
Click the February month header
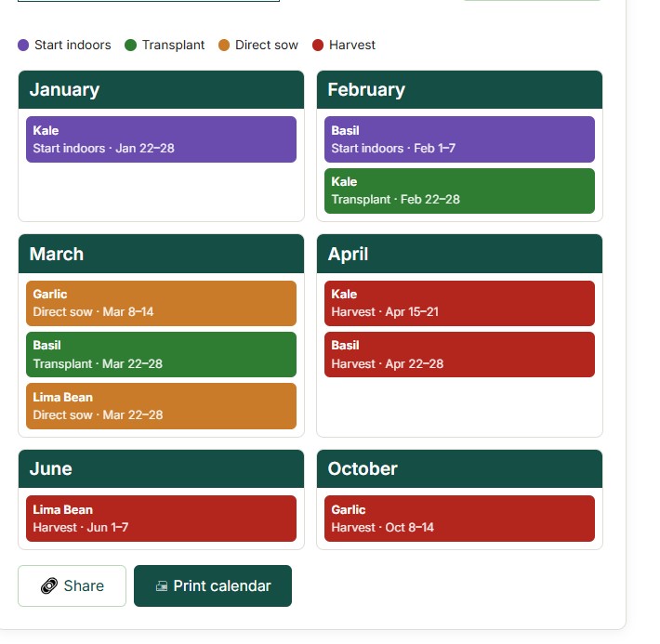(459, 89)
